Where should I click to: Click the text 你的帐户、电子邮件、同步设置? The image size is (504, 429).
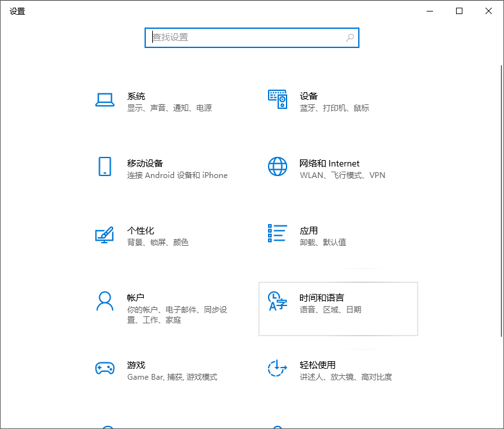[177, 315]
